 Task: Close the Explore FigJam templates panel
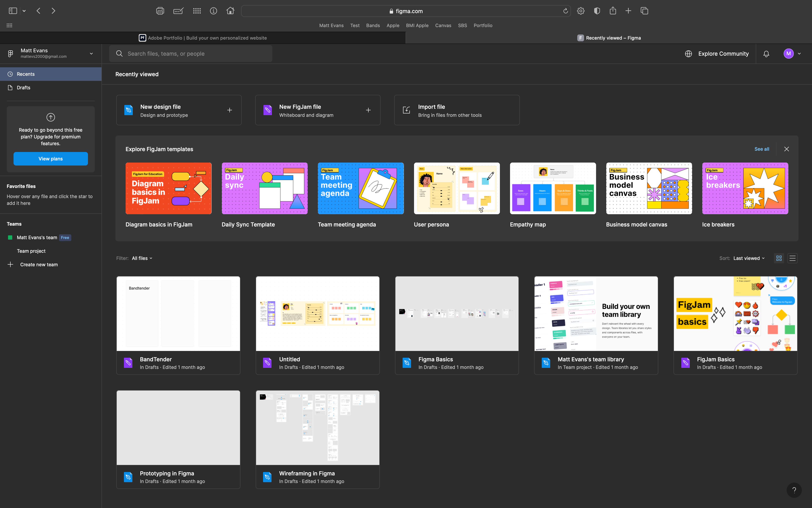(786, 149)
